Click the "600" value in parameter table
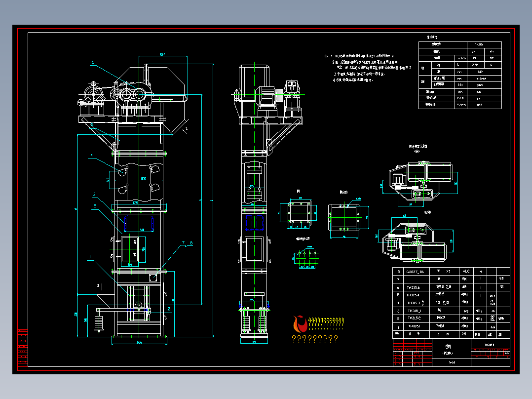Image resolution: width=532 pixels, height=399 pixels. [x=479, y=92]
